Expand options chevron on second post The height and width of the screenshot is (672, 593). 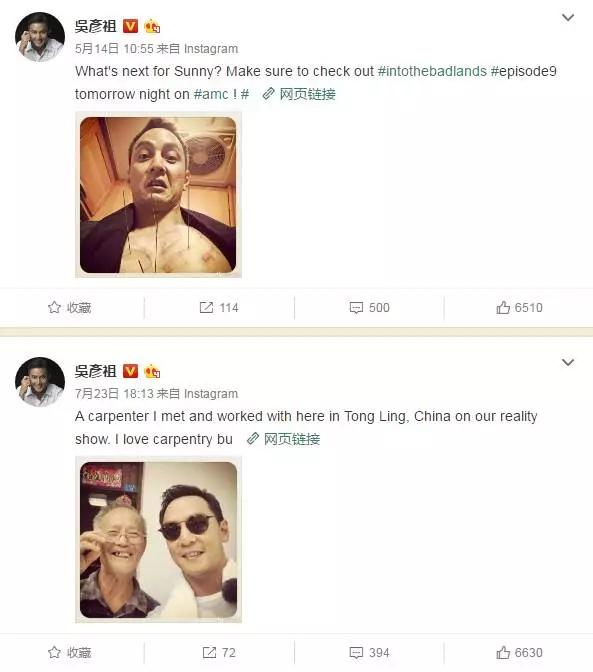[568, 363]
